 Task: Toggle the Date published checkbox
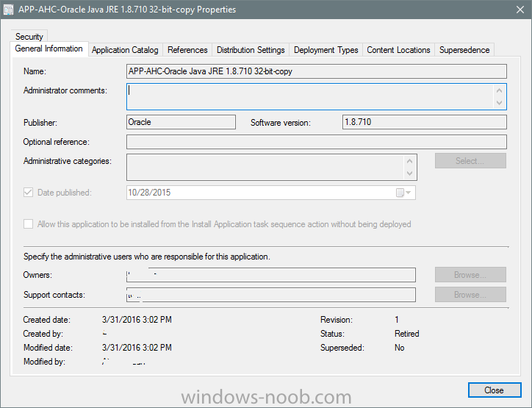pyautogui.click(x=28, y=193)
